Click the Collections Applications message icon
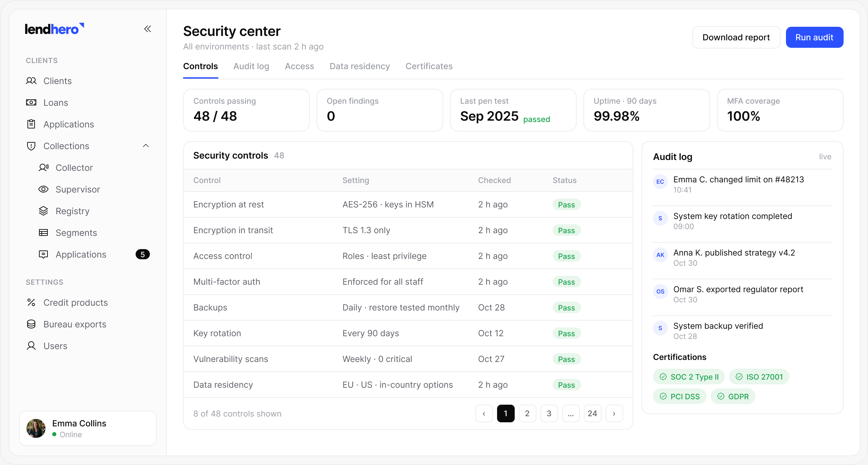The image size is (868, 465). 43,255
